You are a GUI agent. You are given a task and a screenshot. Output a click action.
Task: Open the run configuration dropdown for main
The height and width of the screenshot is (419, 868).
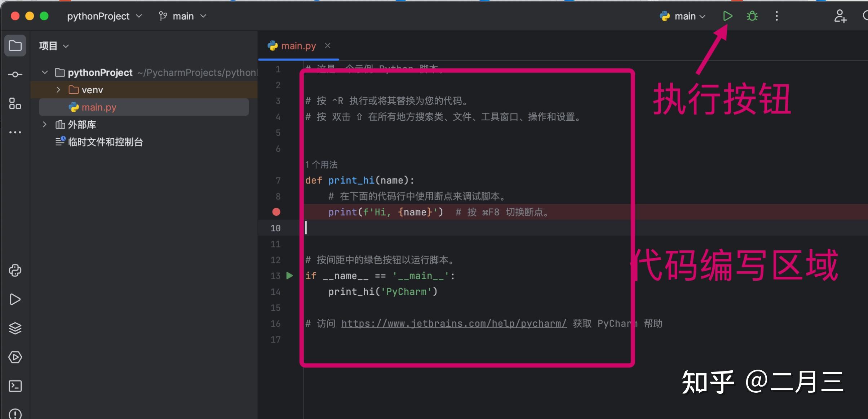[x=682, y=16]
